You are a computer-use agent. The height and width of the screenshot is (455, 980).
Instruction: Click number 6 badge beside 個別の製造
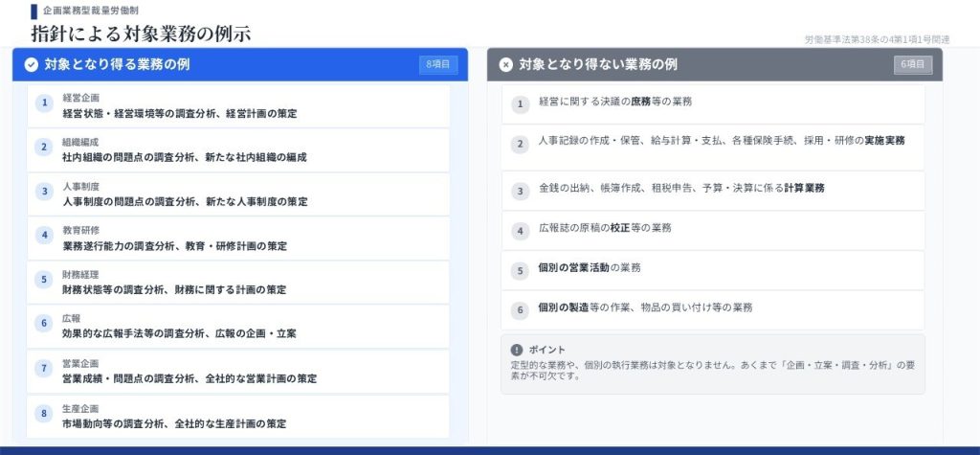pos(520,310)
